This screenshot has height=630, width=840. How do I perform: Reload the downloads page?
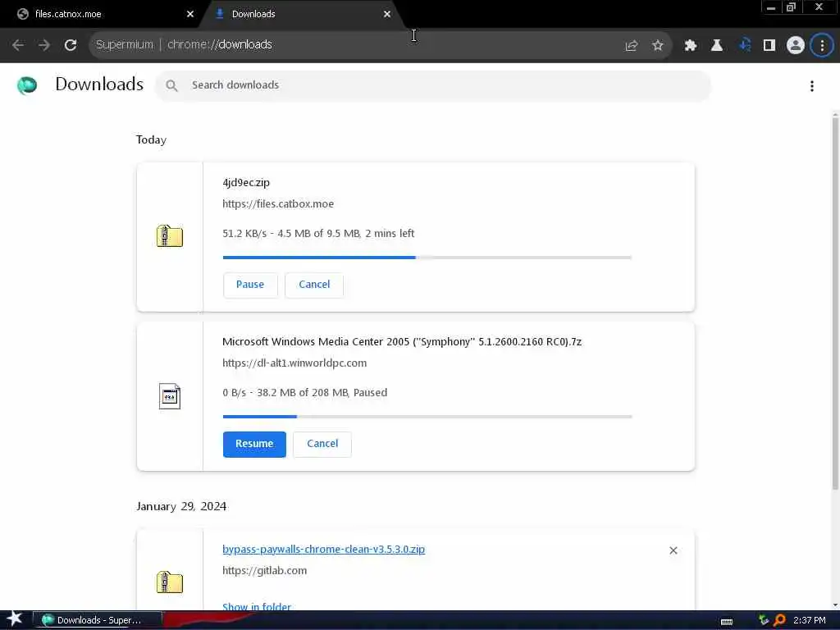point(71,45)
